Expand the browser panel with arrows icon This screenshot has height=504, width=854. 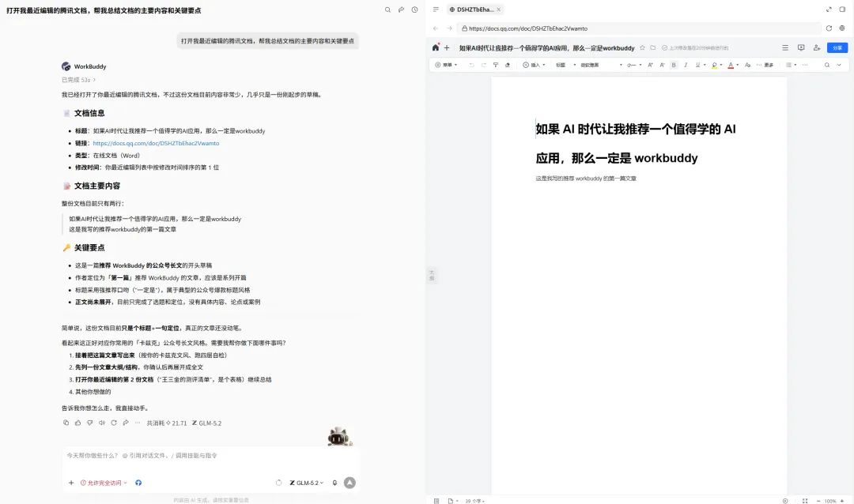point(829,9)
